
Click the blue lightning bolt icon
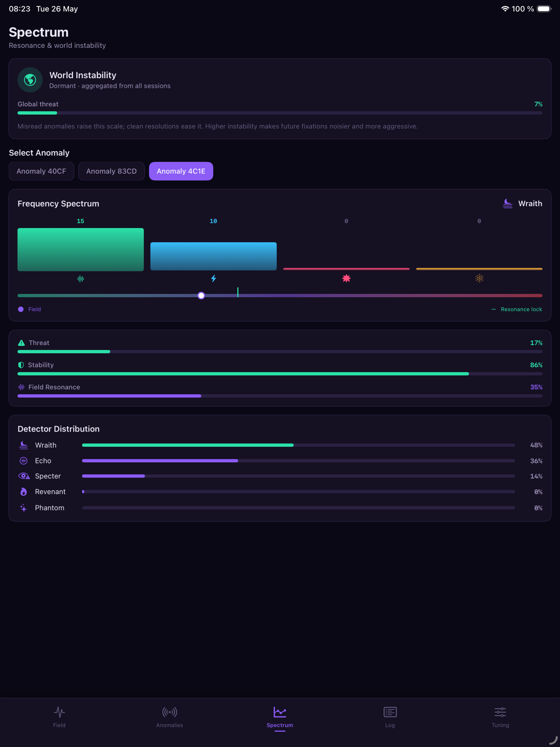coord(213,278)
